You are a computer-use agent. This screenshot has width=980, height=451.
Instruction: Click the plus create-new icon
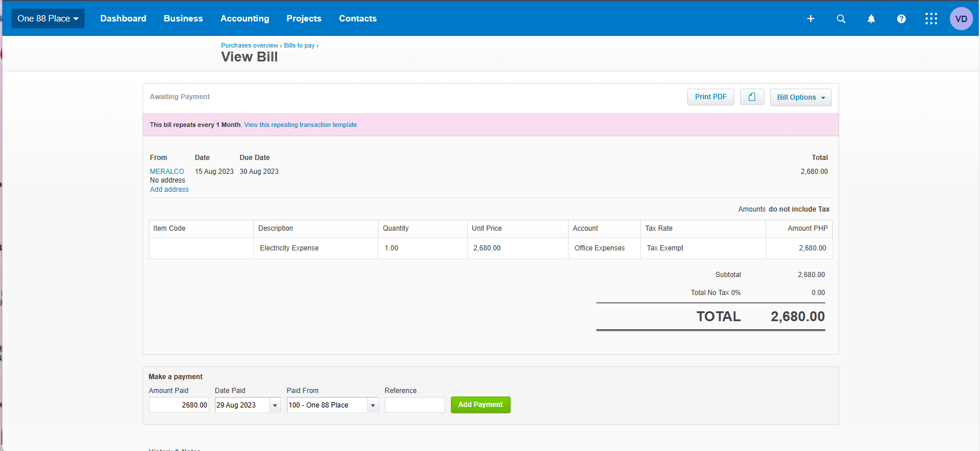[811, 19]
